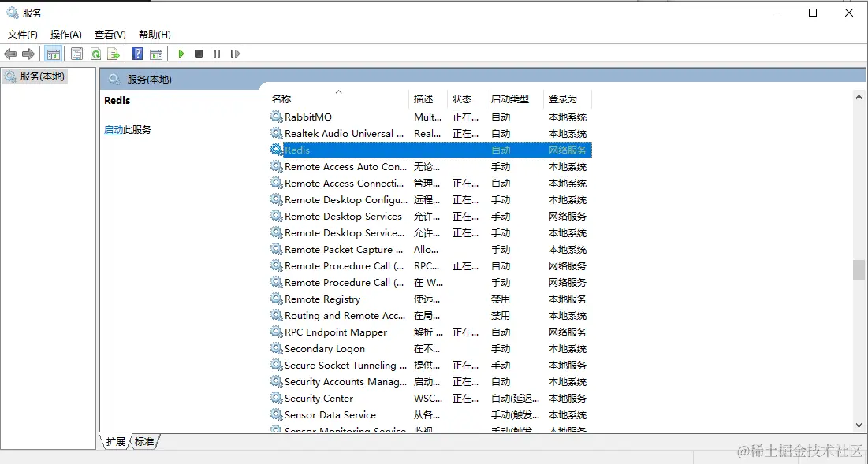Start the service with green play button
868x464 pixels.
(x=181, y=54)
